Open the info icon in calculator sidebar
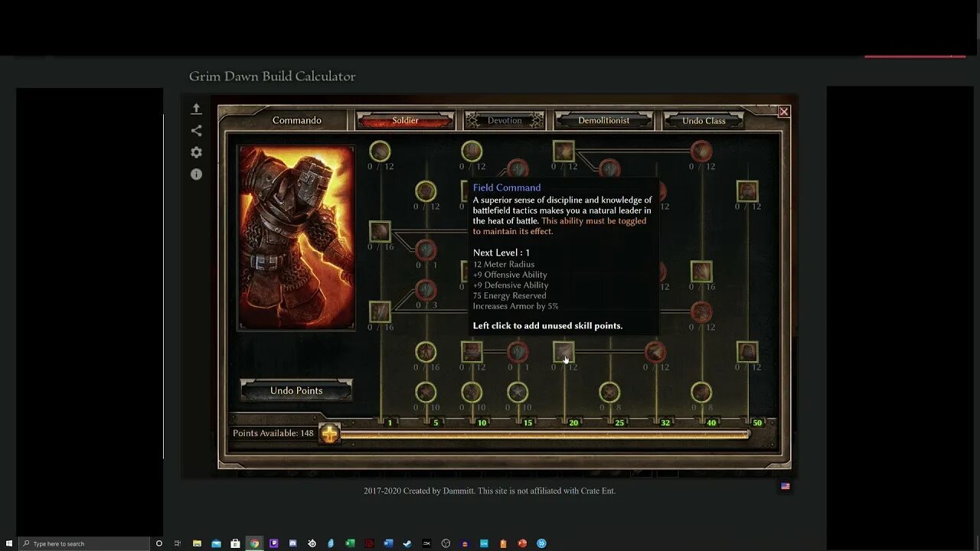The width and height of the screenshot is (980, 551). [196, 174]
